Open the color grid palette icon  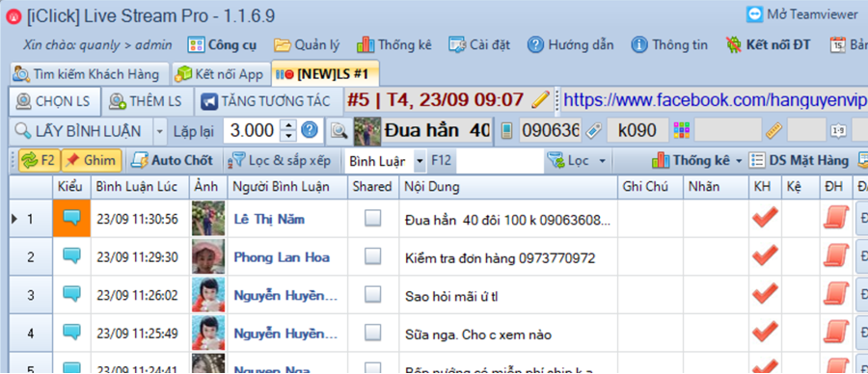point(682,131)
